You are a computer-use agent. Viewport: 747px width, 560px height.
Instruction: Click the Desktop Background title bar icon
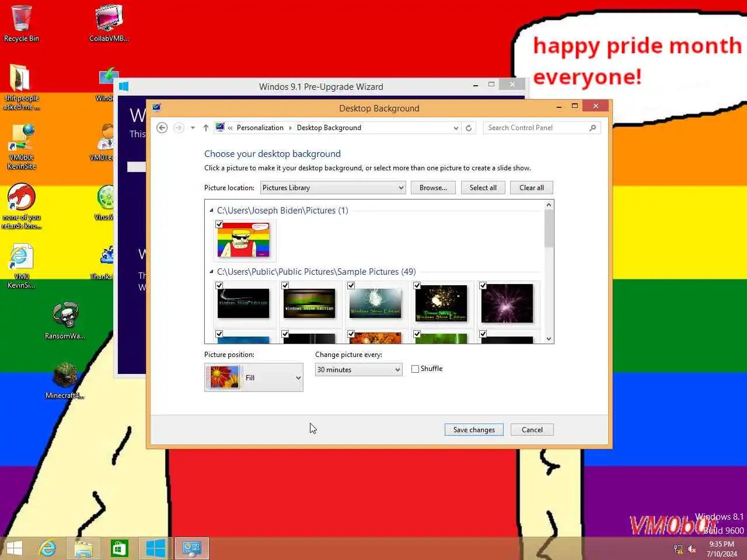[x=156, y=107]
